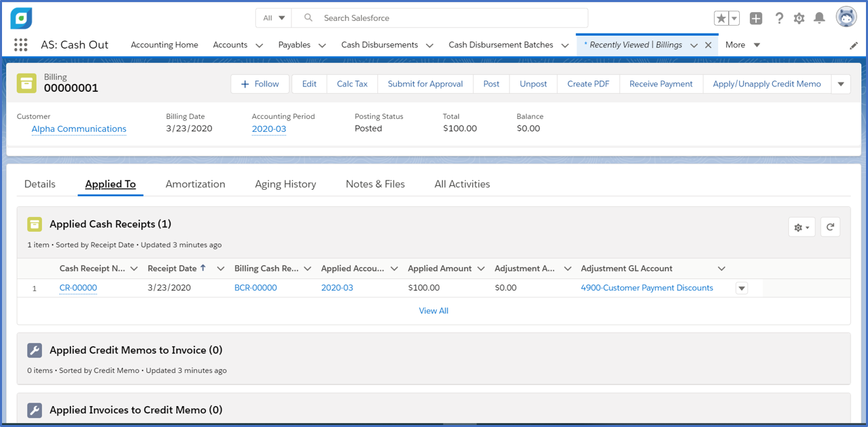The width and height of the screenshot is (868, 427).
Task: Refresh the Applied Cash Receipts list
Action: click(830, 227)
